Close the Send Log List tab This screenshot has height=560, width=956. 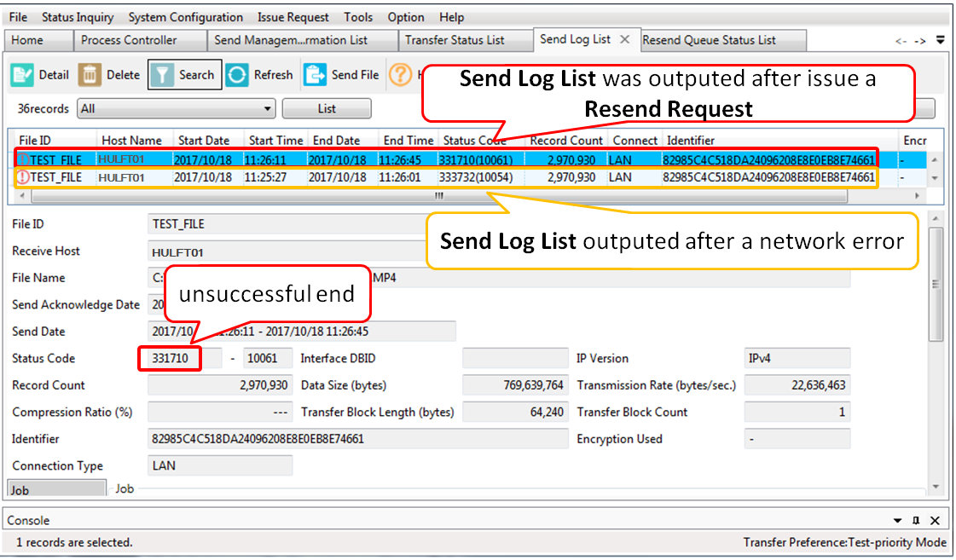[624, 39]
